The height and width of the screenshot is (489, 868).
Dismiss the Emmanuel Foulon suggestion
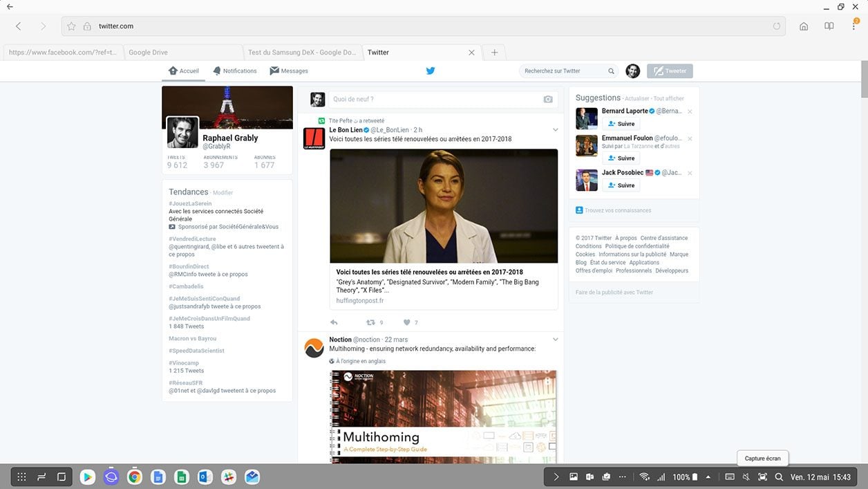690,138
